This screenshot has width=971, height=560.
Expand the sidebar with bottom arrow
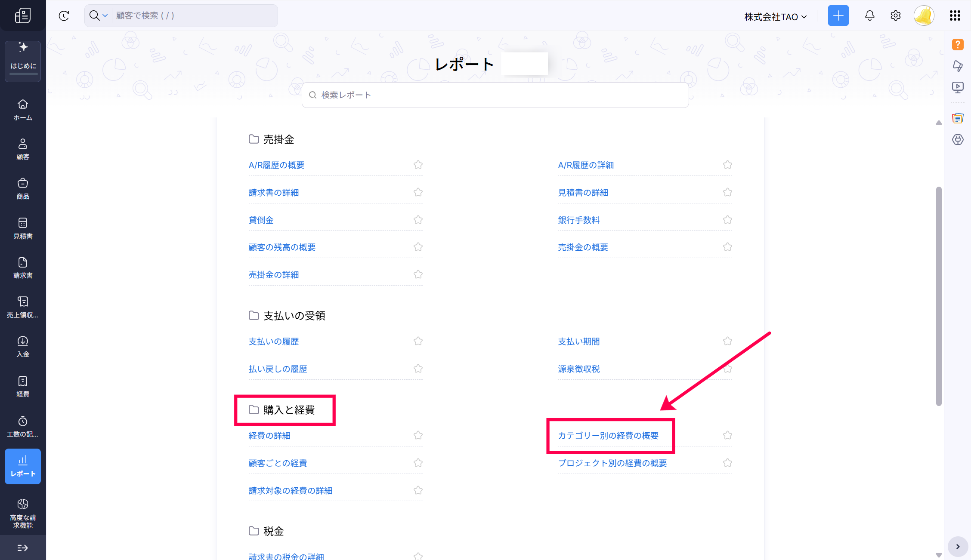point(23,548)
